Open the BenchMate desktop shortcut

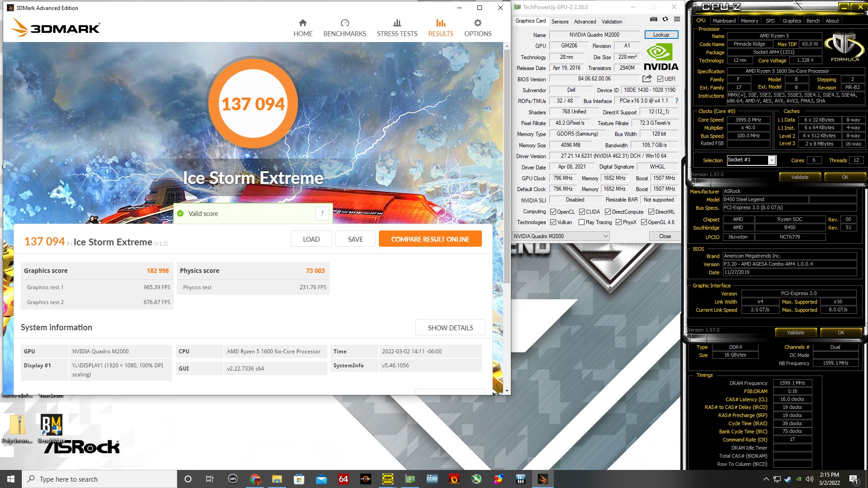[x=51, y=428]
